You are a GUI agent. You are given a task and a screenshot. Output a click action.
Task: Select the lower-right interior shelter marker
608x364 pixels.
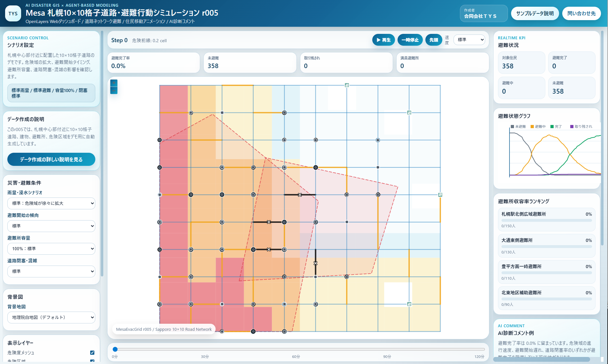tap(409, 304)
